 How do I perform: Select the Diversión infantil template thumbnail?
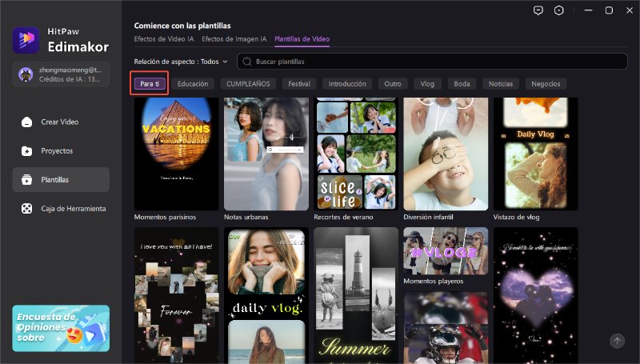pos(444,153)
